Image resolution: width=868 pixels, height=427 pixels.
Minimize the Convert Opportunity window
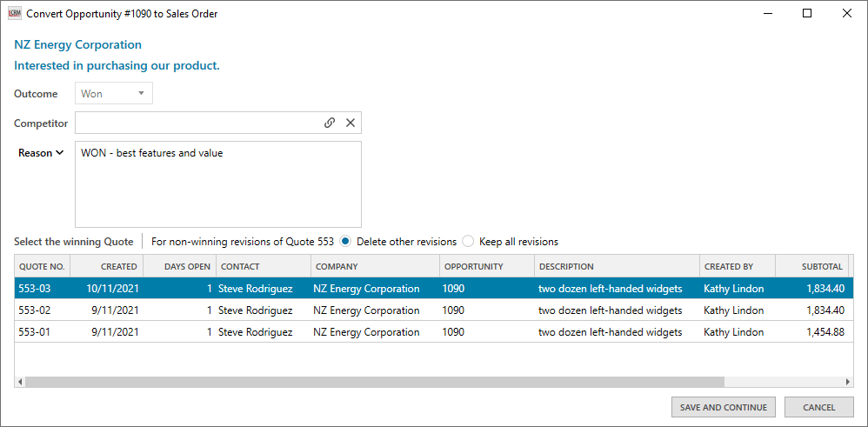[767, 14]
